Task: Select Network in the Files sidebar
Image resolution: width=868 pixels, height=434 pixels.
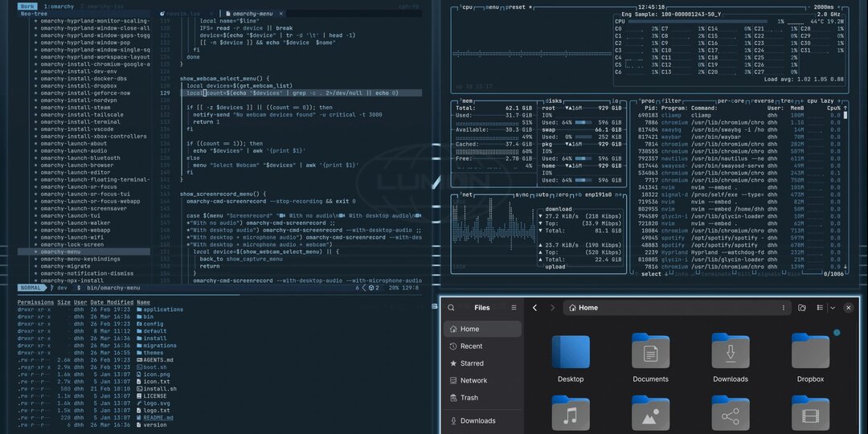Action: coord(483,380)
